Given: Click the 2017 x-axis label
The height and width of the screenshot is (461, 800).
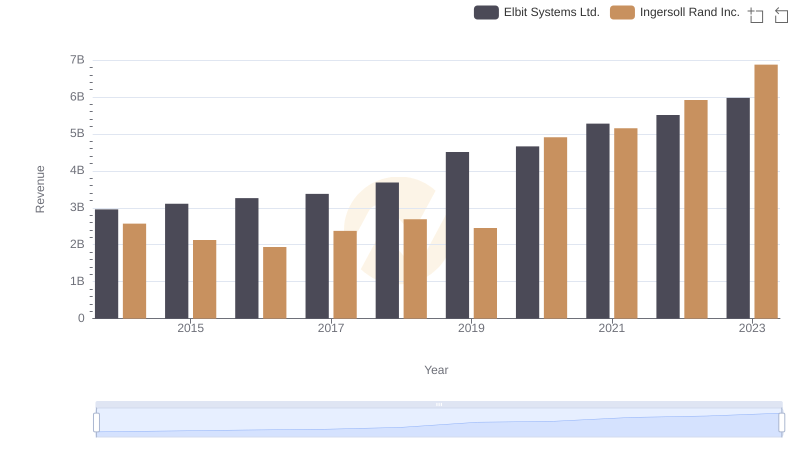Looking at the screenshot, I should (x=331, y=328).
